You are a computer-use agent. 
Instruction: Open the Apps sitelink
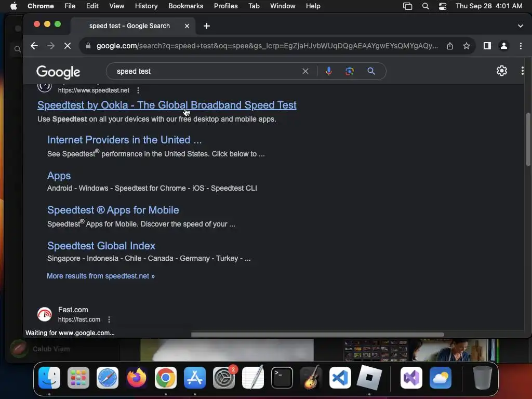coord(59,176)
